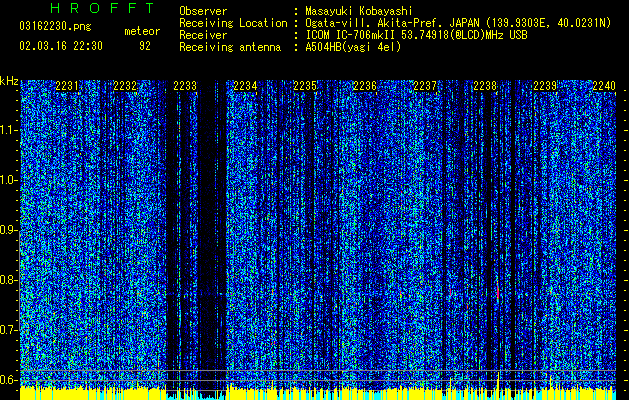
Task: Click time marker 2238
Action: [485, 86]
